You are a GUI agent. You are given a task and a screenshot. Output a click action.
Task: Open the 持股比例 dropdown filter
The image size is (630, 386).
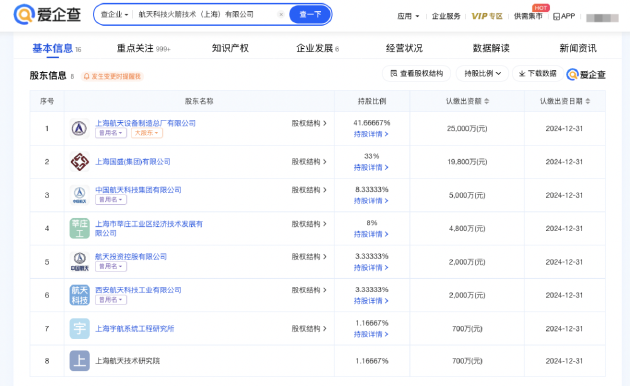tap(483, 74)
